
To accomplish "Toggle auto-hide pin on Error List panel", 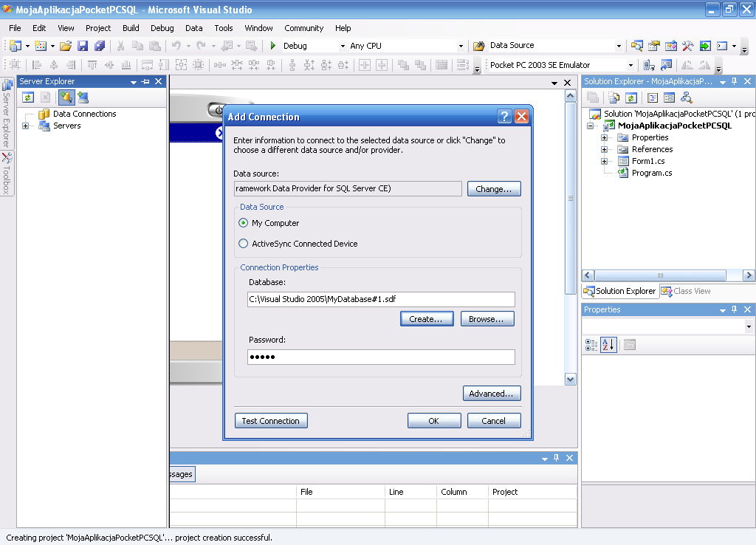I will point(557,458).
